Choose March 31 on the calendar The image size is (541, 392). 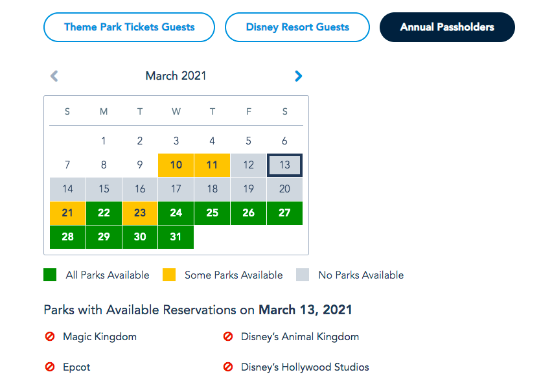(176, 236)
